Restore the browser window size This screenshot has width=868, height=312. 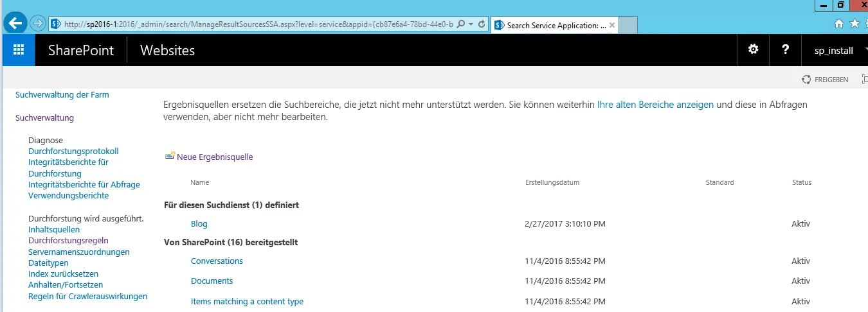pyautogui.click(x=840, y=5)
